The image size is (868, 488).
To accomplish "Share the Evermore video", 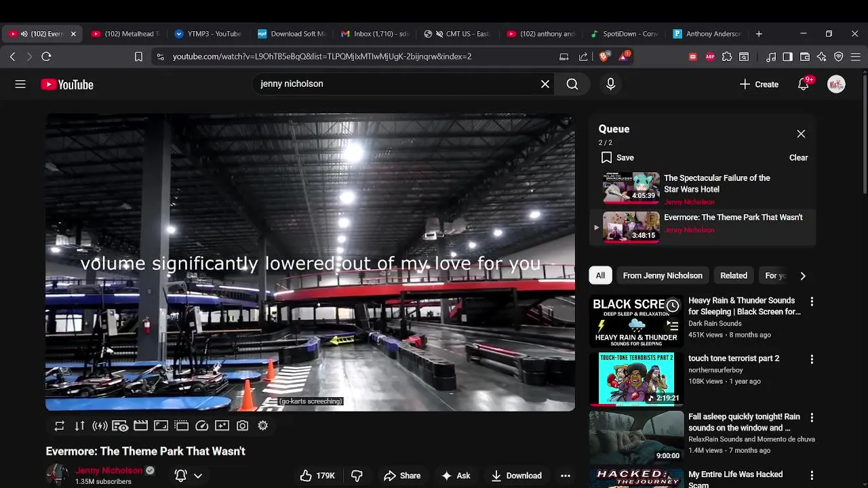I will [402, 476].
